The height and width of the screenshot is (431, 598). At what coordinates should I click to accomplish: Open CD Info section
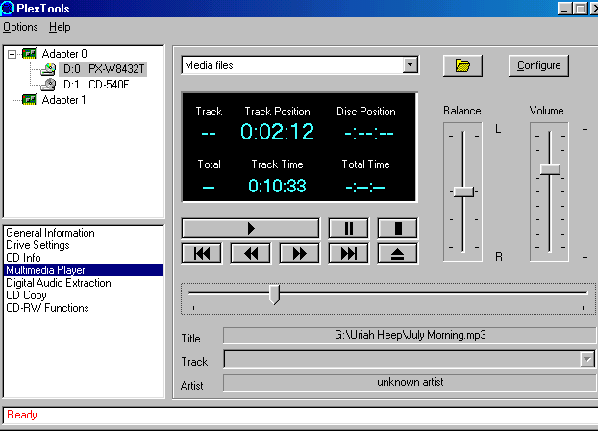tap(23, 257)
